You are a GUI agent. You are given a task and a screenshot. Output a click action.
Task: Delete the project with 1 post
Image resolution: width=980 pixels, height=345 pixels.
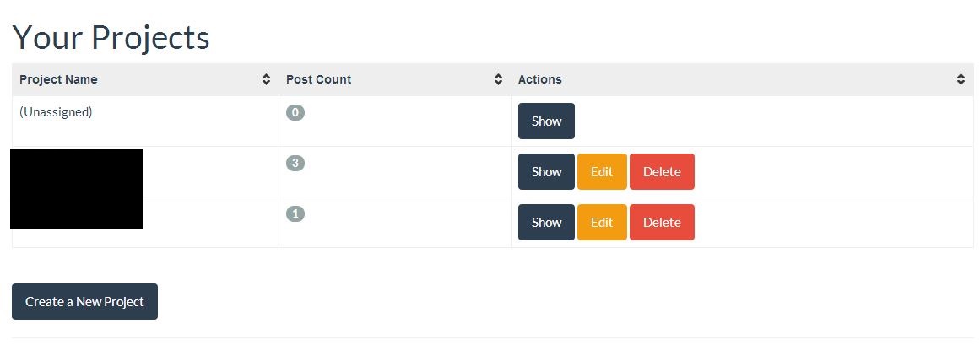point(662,223)
